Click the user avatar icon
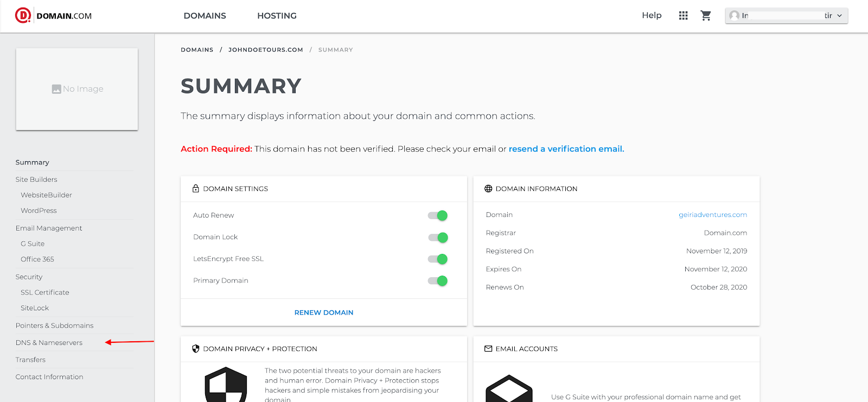Image resolution: width=868 pixels, height=402 pixels. click(x=735, y=16)
